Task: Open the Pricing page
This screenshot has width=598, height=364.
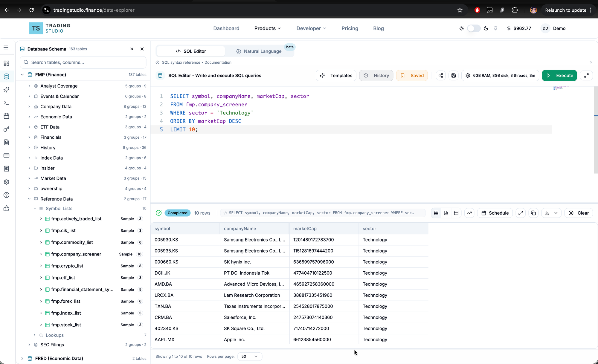Action: click(x=350, y=28)
